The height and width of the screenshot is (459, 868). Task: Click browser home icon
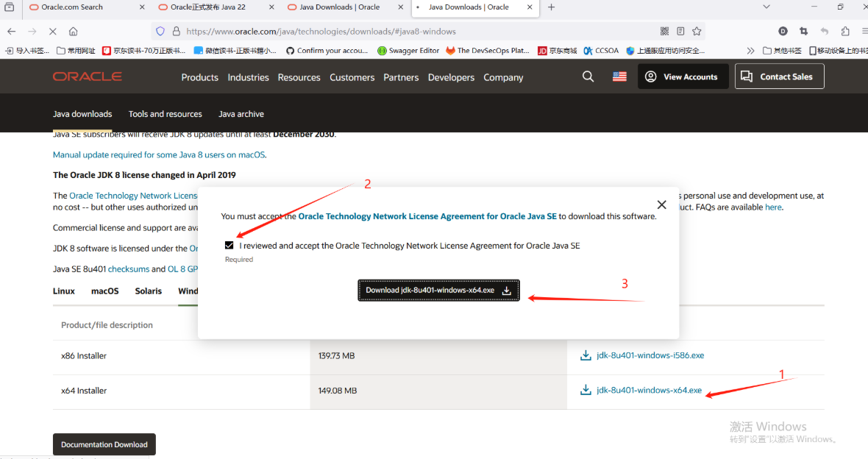point(73,32)
